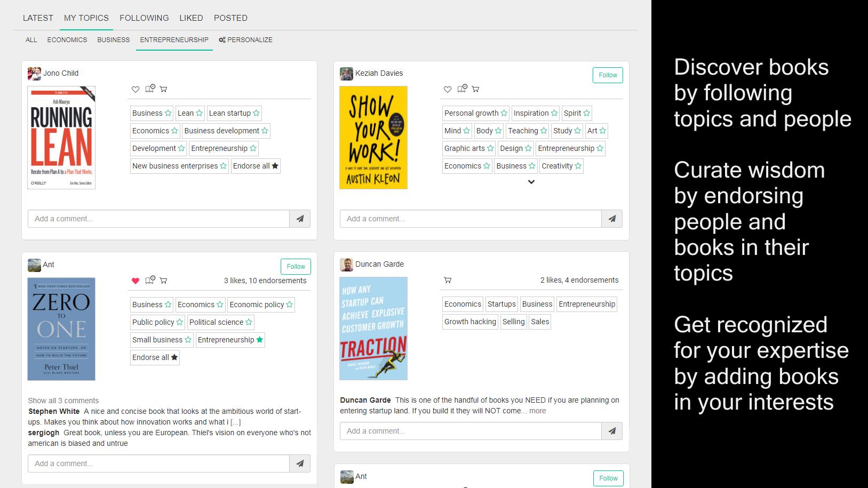Select the ENTREPRENEURSHIP topic filter
The height and width of the screenshot is (488, 868).
(174, 40)
